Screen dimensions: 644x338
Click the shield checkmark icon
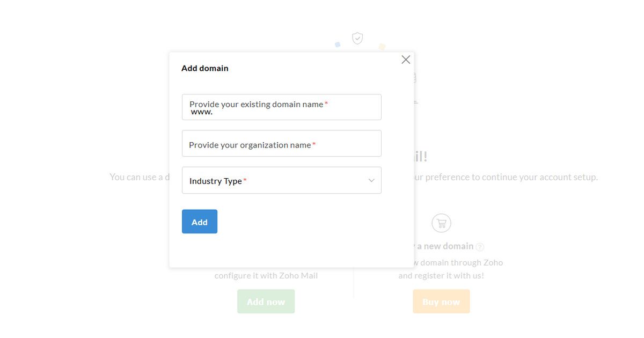click(357, 38)
